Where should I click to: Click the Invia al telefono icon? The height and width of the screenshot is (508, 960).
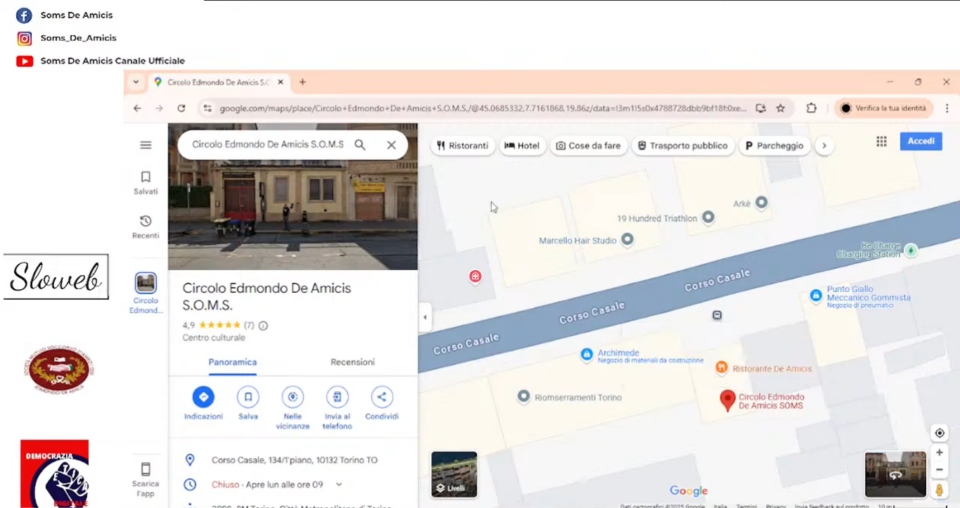click(337, 397)
